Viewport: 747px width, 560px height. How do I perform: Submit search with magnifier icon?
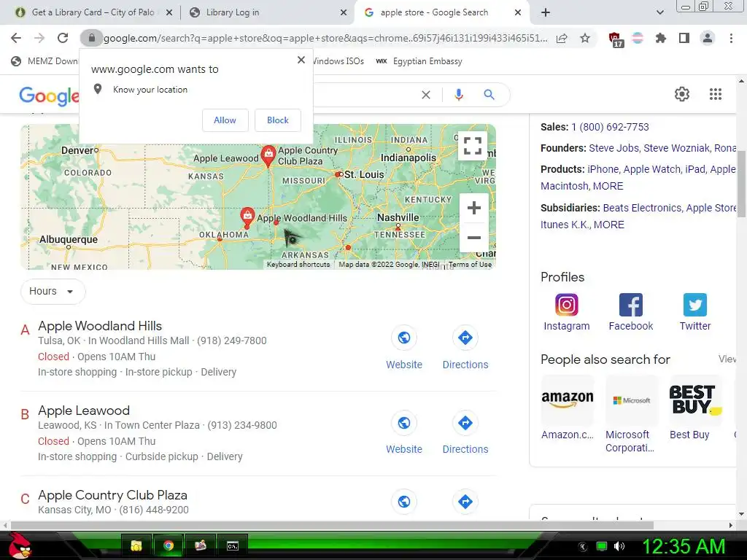(489, 95)
